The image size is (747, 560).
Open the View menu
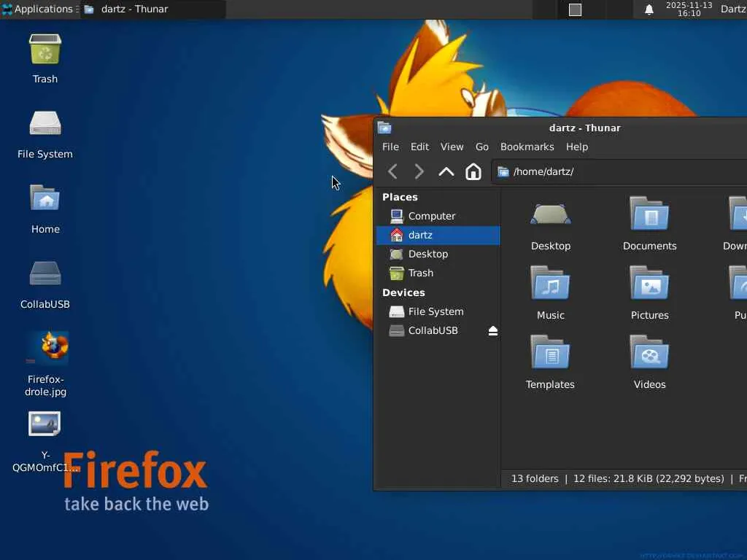coord(452,147)
